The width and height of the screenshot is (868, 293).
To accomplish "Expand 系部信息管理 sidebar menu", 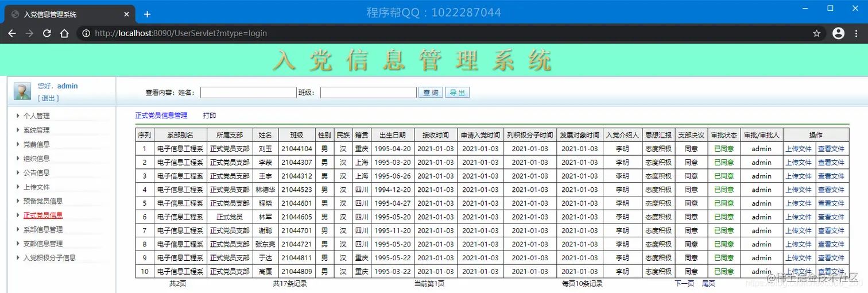I will pos(43,229).
